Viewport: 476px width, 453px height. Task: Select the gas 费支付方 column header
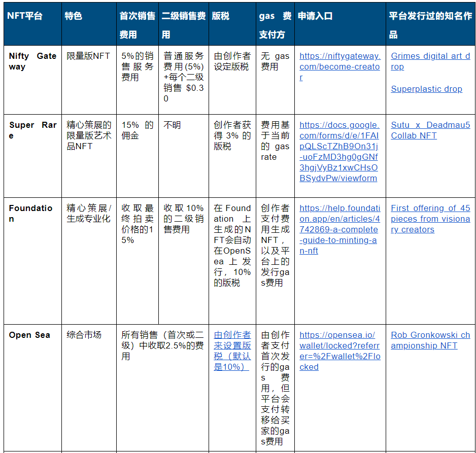pyautogui.click(x=275, y=24)
